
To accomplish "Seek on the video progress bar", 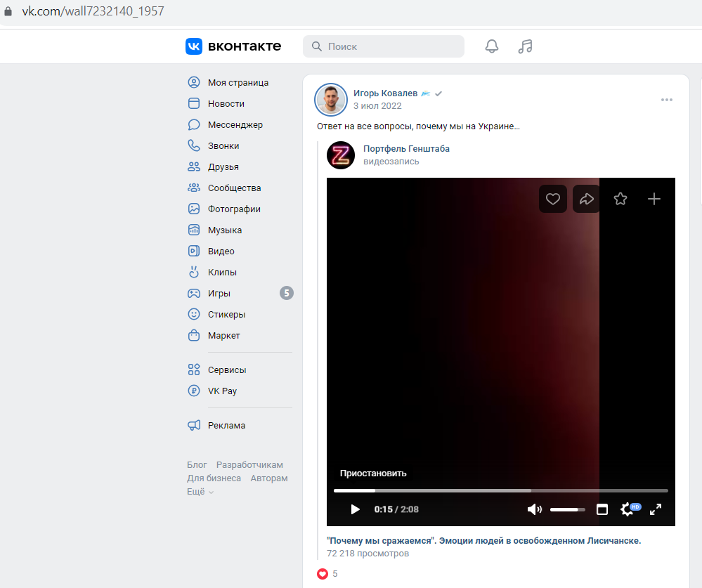I will [x=500, y=490].
